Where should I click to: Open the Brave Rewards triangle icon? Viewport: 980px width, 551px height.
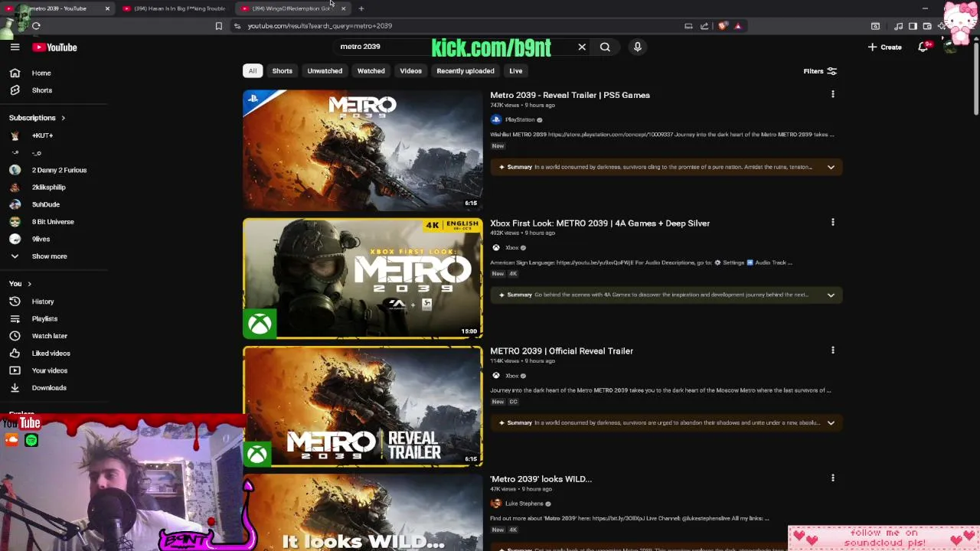[x=738, y=26]
